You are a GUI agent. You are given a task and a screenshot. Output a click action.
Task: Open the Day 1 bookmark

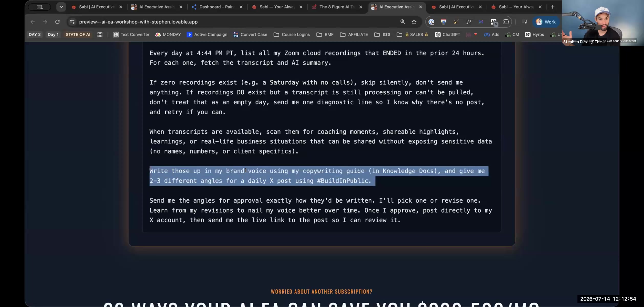click(53, 35)
